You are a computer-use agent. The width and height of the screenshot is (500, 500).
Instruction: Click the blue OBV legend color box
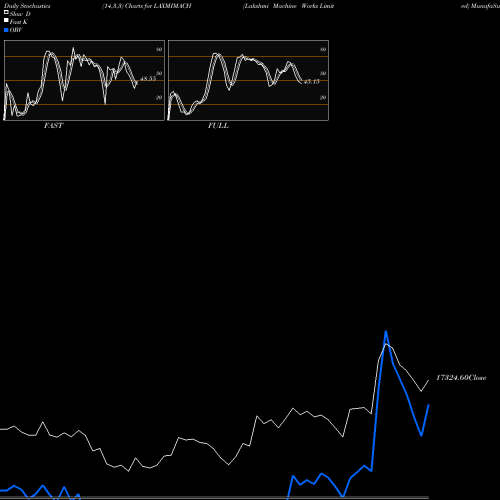tap(6, 30)
